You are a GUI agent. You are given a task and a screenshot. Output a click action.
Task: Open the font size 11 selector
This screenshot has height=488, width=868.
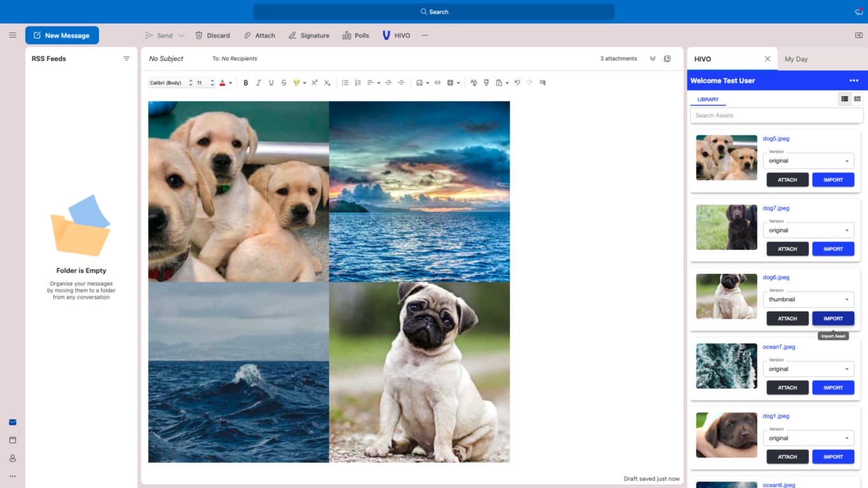pyautogui.click(x=205, y=83)
